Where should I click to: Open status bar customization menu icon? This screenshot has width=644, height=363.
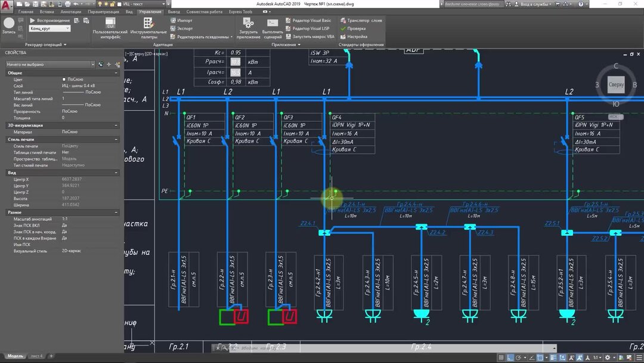(639, 358)
